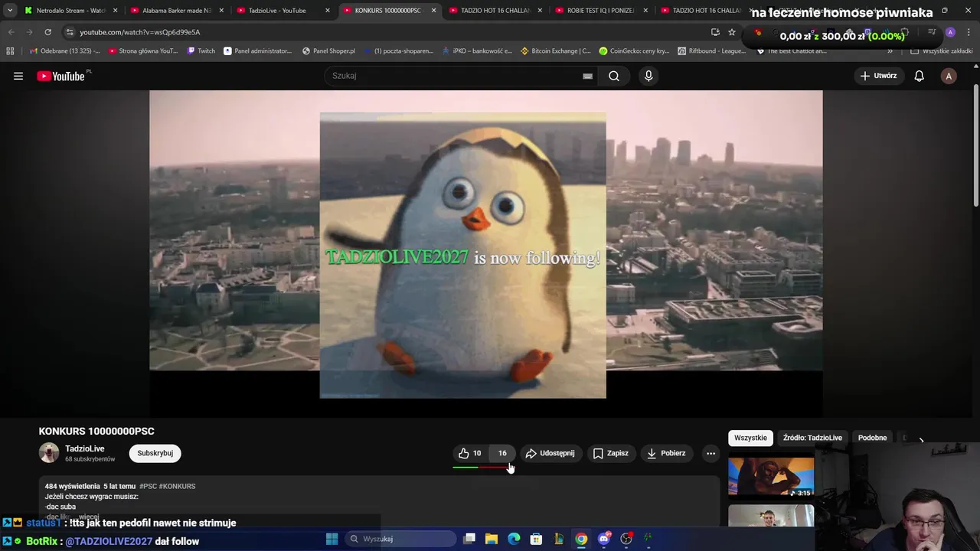Open File Explorer from the taskbar
This screenshot has height=551, width=980.
492,539
